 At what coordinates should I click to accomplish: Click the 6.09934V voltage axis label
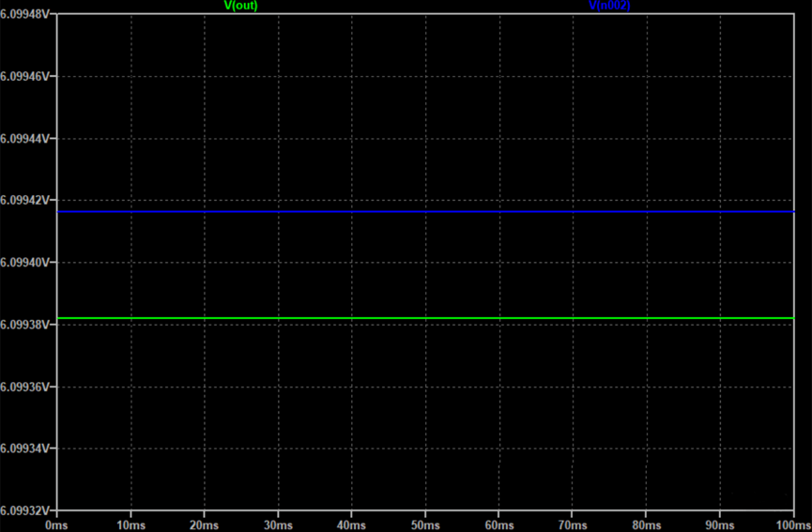pyautogui.click(x=25, y=448)
